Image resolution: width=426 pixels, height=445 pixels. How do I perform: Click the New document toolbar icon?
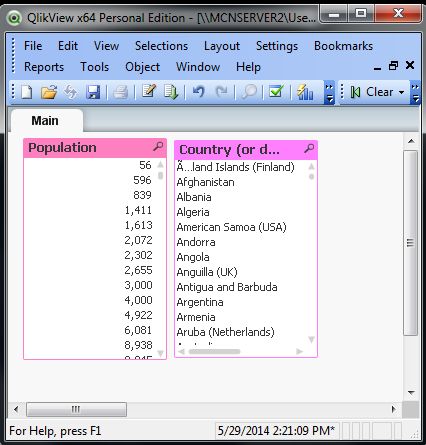click(27, 92)
